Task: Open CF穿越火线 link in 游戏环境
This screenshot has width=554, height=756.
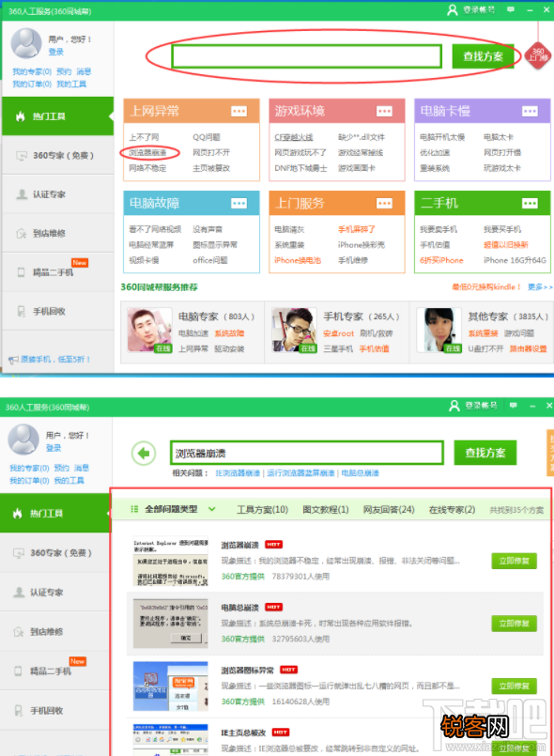Action: [294, 137]
